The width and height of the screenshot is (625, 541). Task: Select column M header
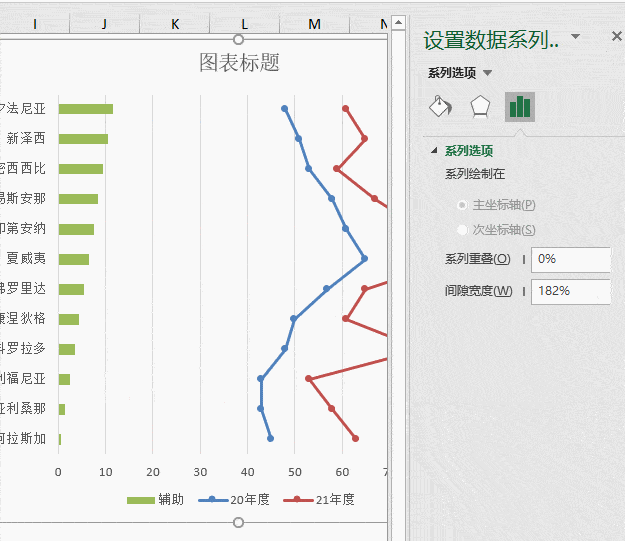[x=314, y=24]
